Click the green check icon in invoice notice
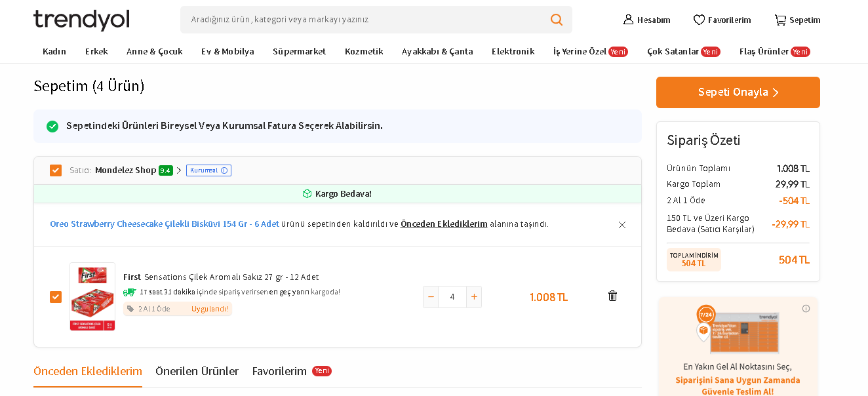Viewport: 868px width, 396px height. click(52, 126)
